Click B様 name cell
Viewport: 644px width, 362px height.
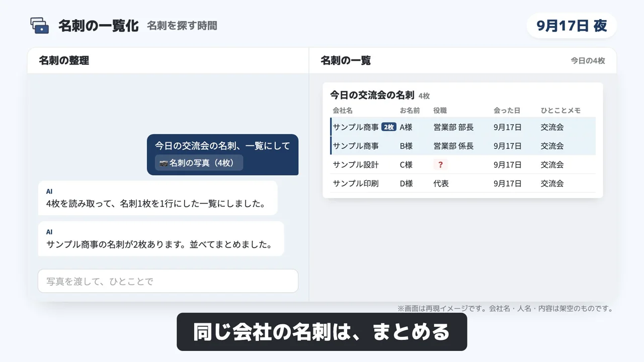[x=406, y=146]
